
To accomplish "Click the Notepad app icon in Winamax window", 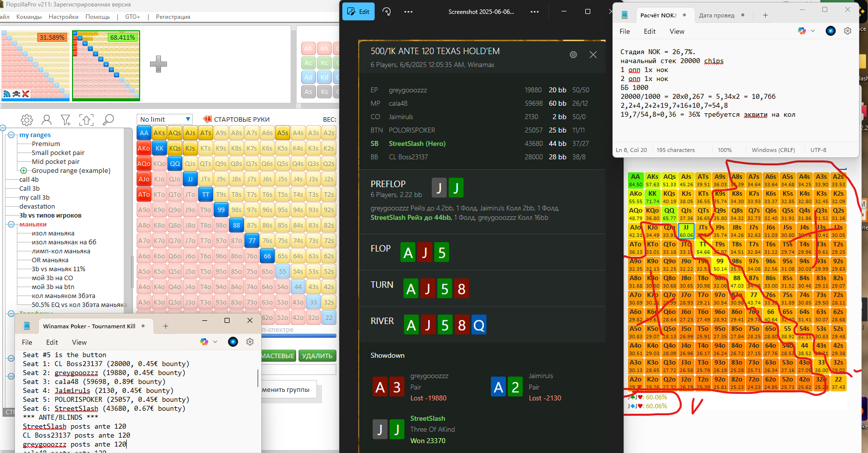I will click(27, 326).
